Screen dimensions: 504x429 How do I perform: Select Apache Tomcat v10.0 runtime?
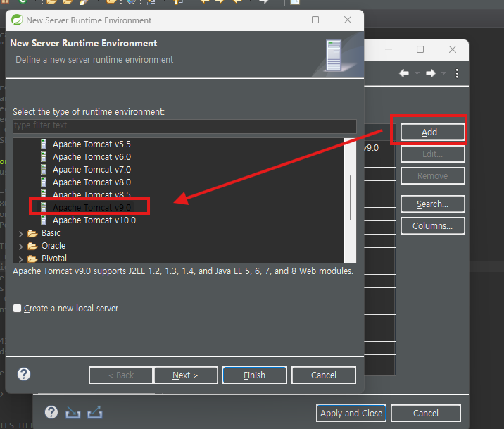click(x=94, y=220)
